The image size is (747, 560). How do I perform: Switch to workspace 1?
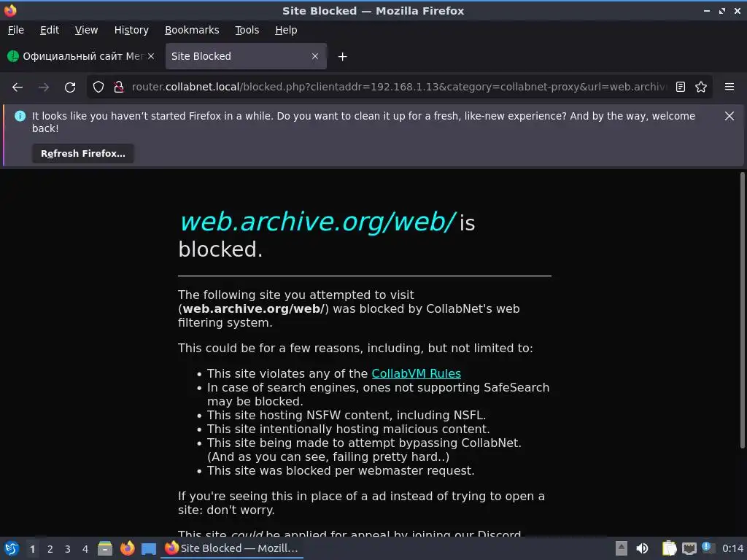(x=32, y=549)
